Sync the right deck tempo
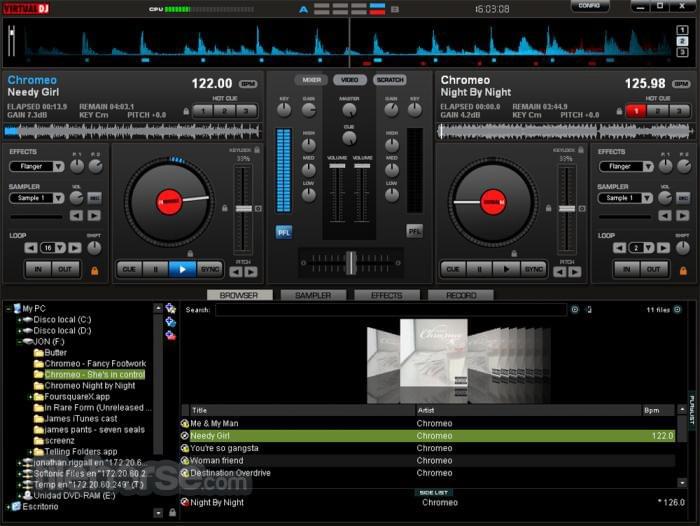Screen dimensions: 700x526 (x=533, y=269)
